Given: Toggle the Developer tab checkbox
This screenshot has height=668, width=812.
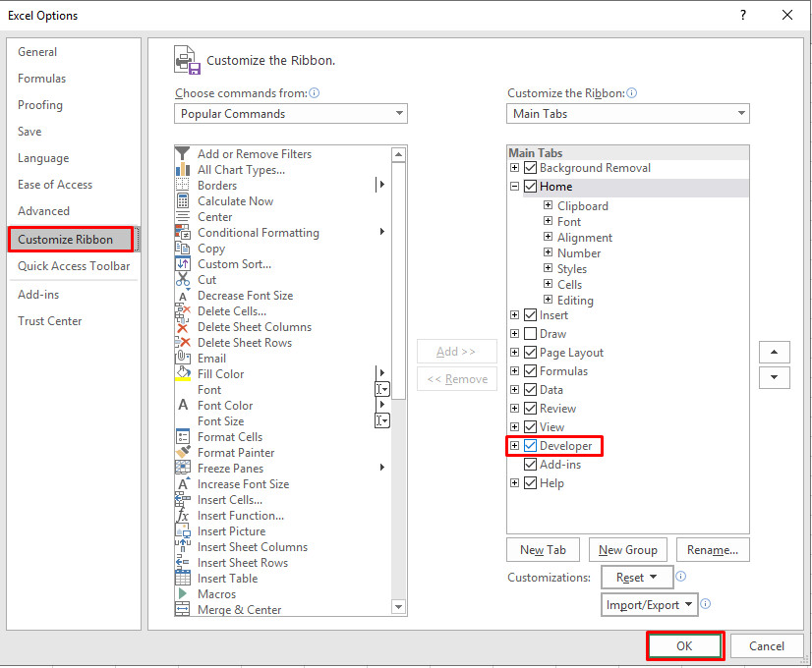Looking at the screenshot, I should point(531,446).
